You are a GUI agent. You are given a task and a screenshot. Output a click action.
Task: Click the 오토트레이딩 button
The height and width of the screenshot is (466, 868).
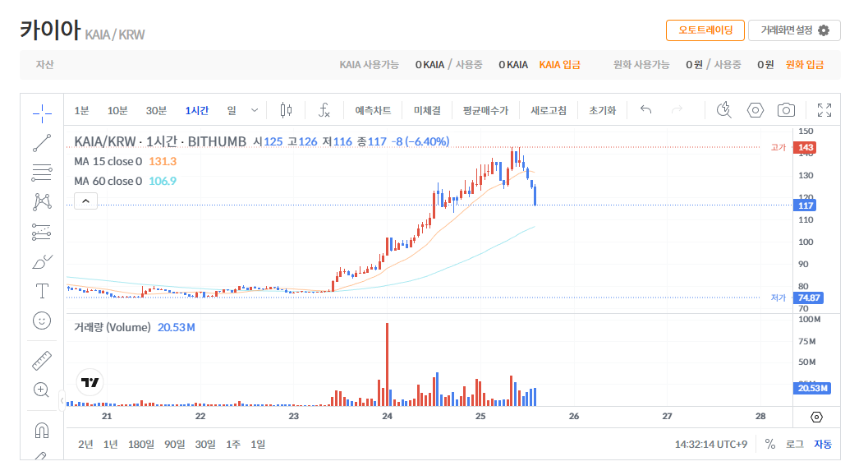point(705,30)
